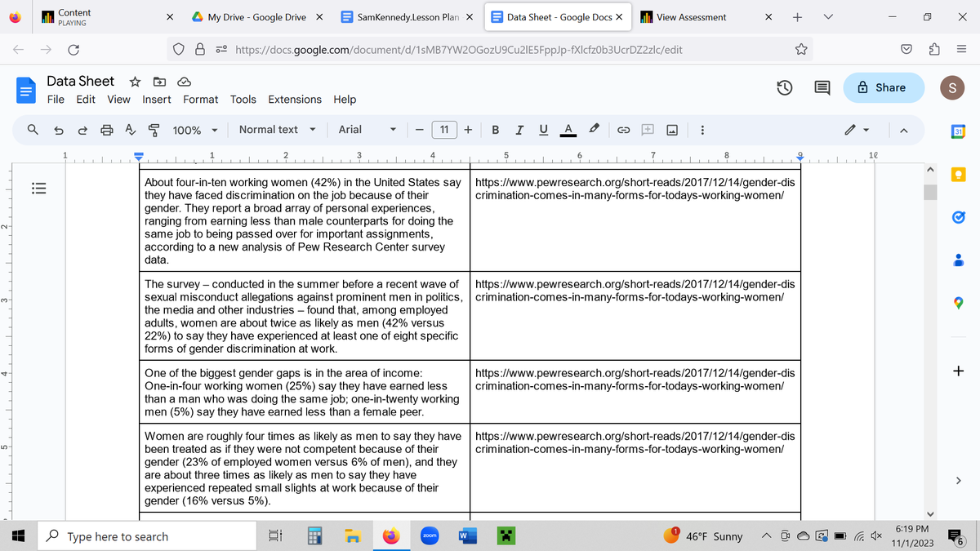Click the Move to folder icon
The width and height of the screenshot is (980, 551).
(x=159, y=82)
